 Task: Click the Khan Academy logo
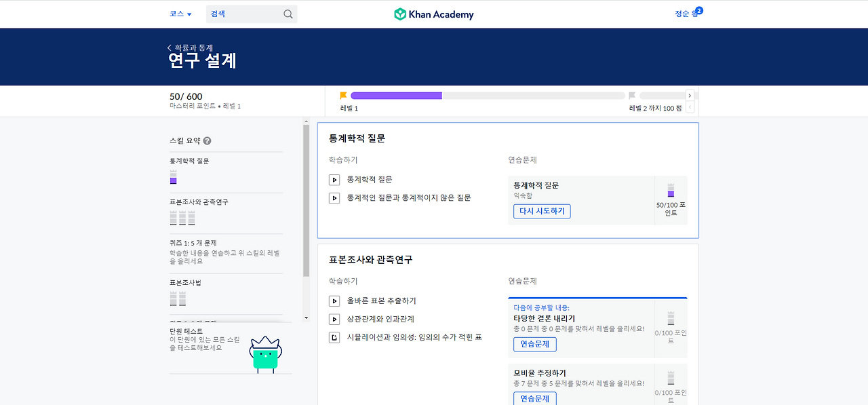tap(433, 14)
